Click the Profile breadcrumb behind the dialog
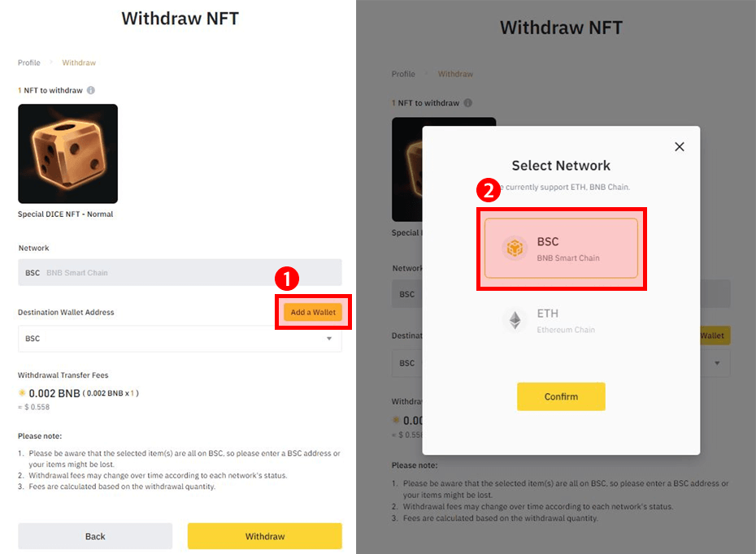Screen dimensions: 756x554 click(403, 74)
